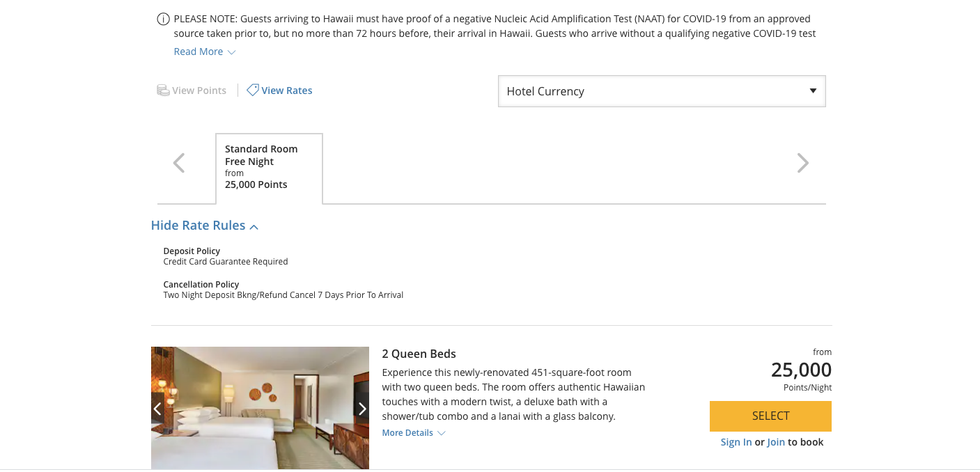Expand More Details for 2 Queen Beds
980x472 pixels.
point(414,433)
